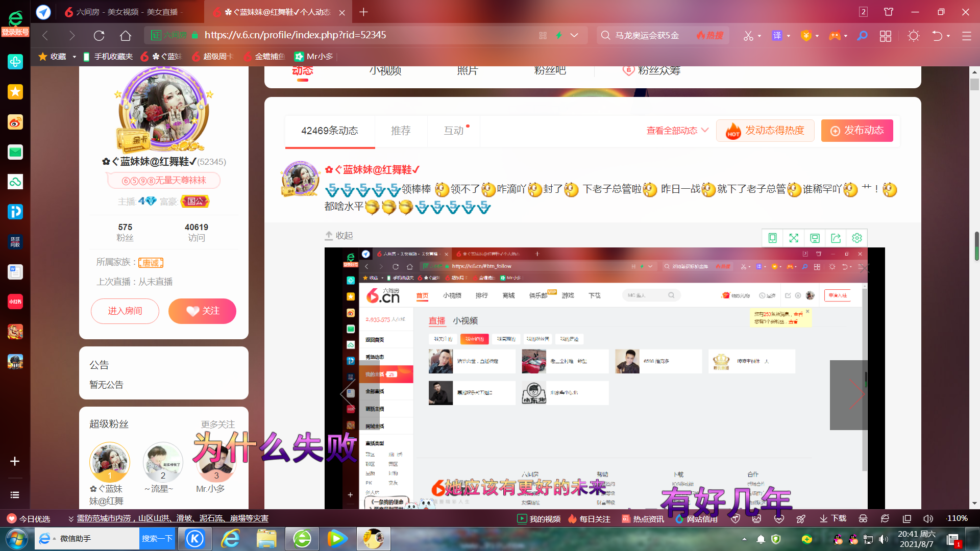Open the Weibo sidebar icon
This screenshot has height=551, width=980.
pyautogui.click(x=15, y=122)
